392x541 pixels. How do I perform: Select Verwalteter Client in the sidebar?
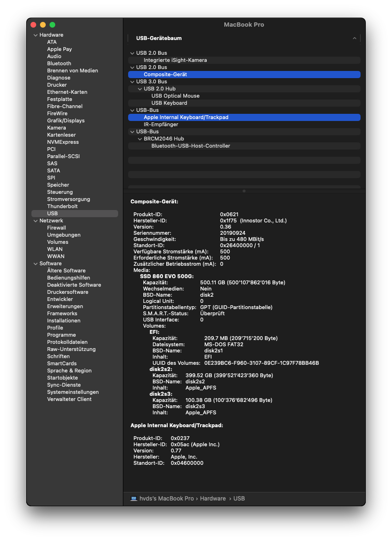pos(69,399)
